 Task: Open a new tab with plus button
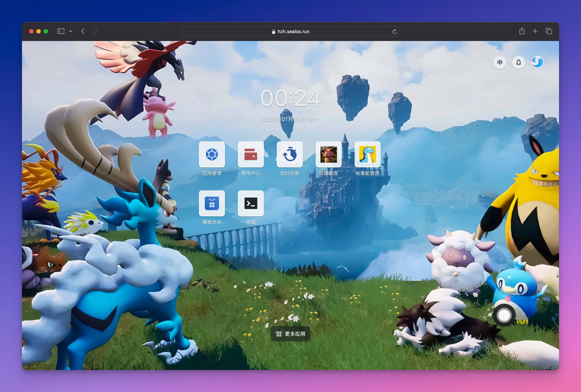[x=535, y=31]
